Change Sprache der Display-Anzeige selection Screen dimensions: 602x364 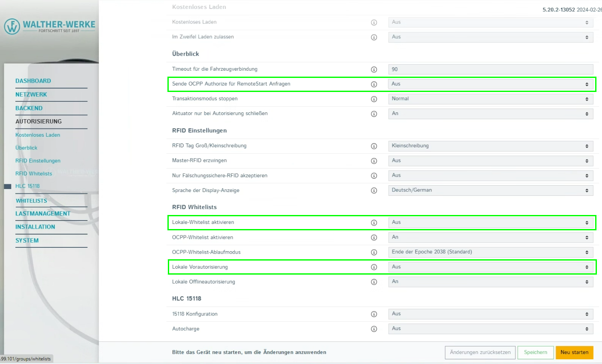pyautogui.click(x=490, y=190)
